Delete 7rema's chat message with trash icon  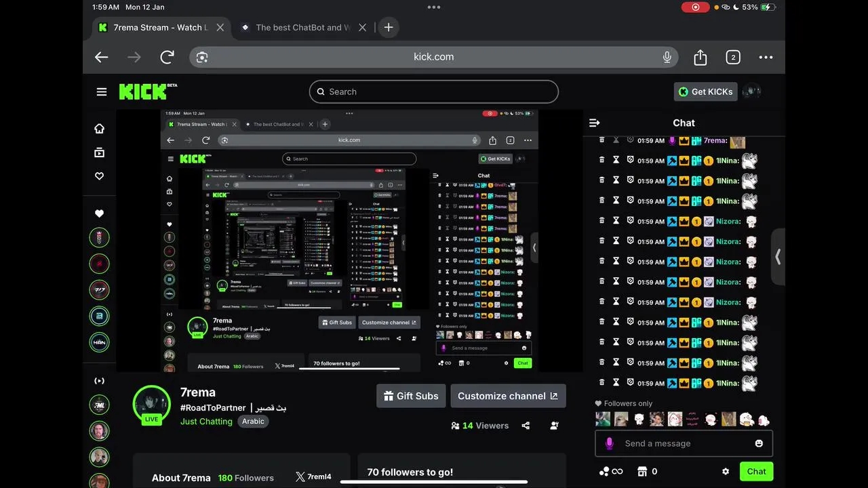601,140
